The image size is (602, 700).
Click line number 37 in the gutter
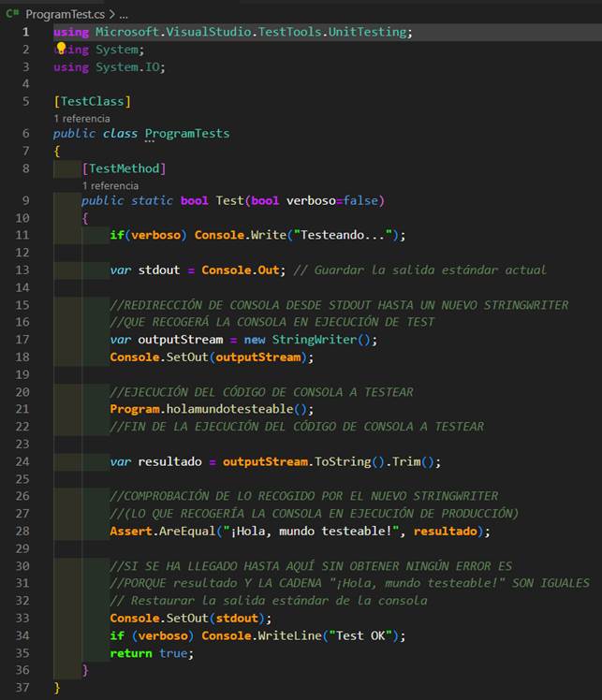point(22,688)
